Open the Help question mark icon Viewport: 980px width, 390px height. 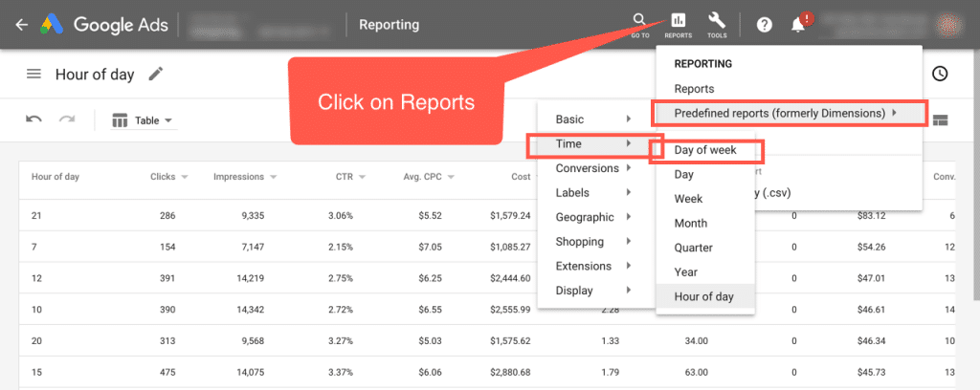[x=764, y=25]
